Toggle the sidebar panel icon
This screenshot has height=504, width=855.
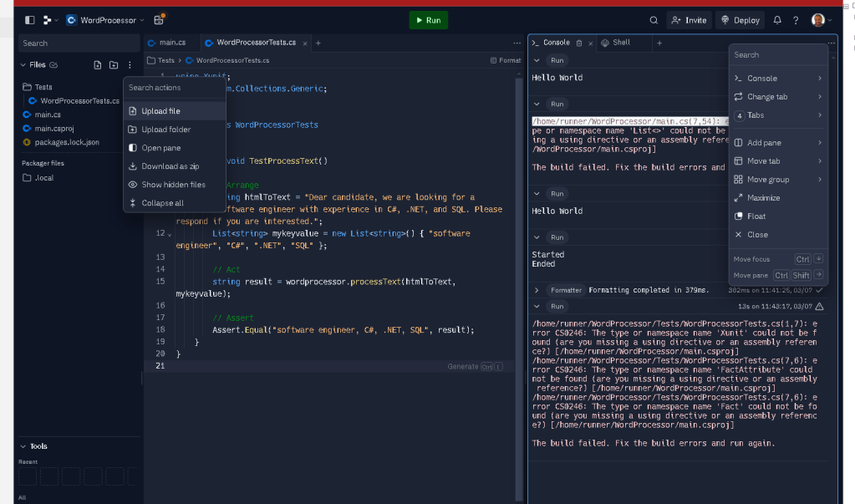(x=30, y=20)
